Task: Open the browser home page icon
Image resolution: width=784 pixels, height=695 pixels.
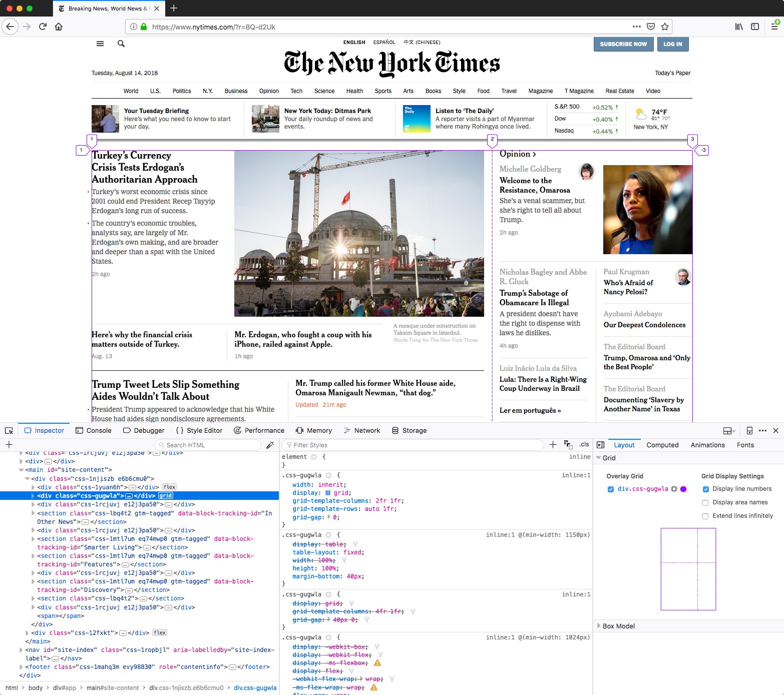Action: [59, 27]
